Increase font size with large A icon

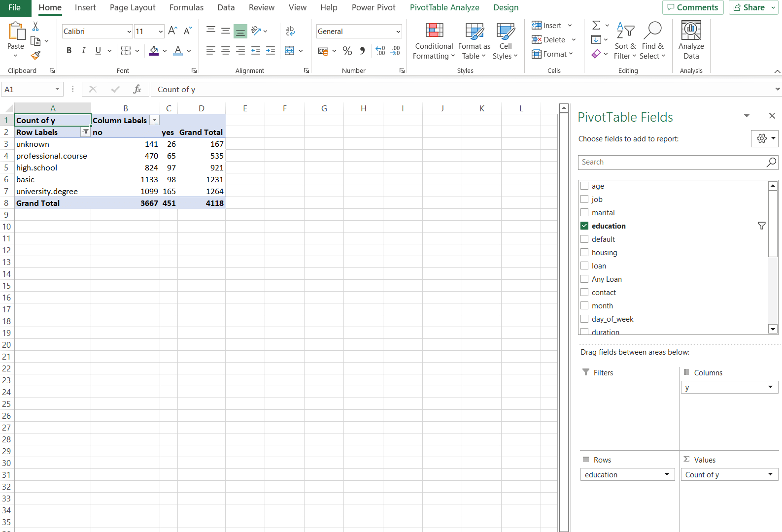172,31
